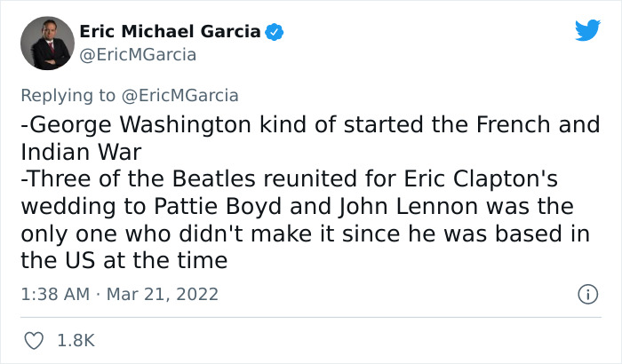Click the Twitter bird logo

tap(587, 31)
